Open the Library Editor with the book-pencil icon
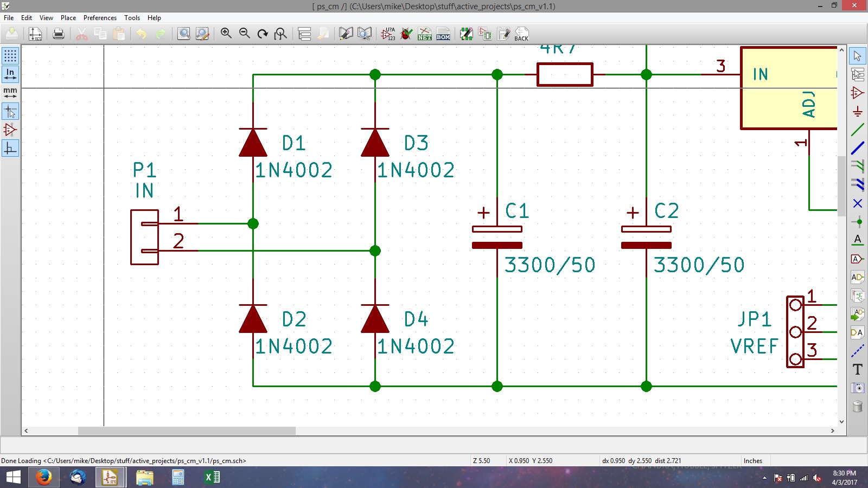Screen dimensions: 868x488 (x=346, y=34)
